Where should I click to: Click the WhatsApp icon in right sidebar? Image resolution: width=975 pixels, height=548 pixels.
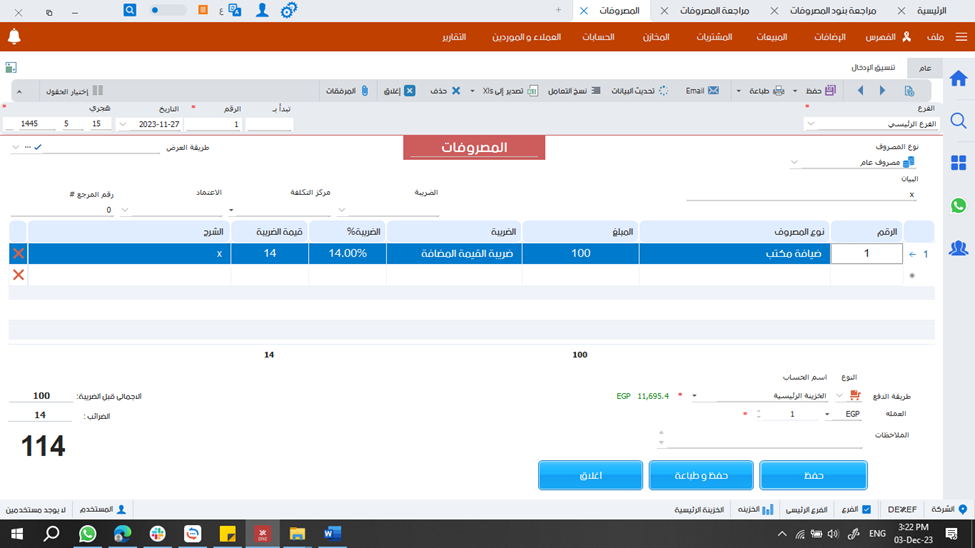[958, 206]
